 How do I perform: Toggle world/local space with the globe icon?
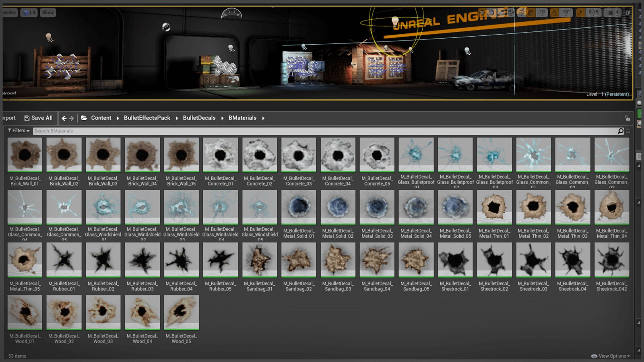511,12
